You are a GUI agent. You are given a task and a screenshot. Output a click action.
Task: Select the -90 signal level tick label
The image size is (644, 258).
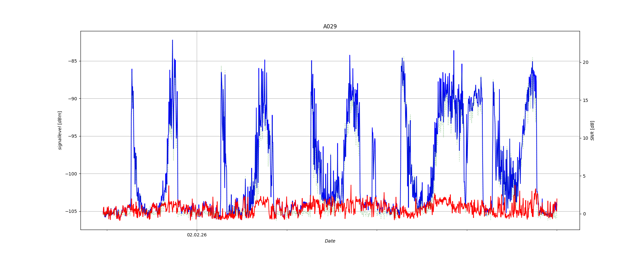(72, 99)
